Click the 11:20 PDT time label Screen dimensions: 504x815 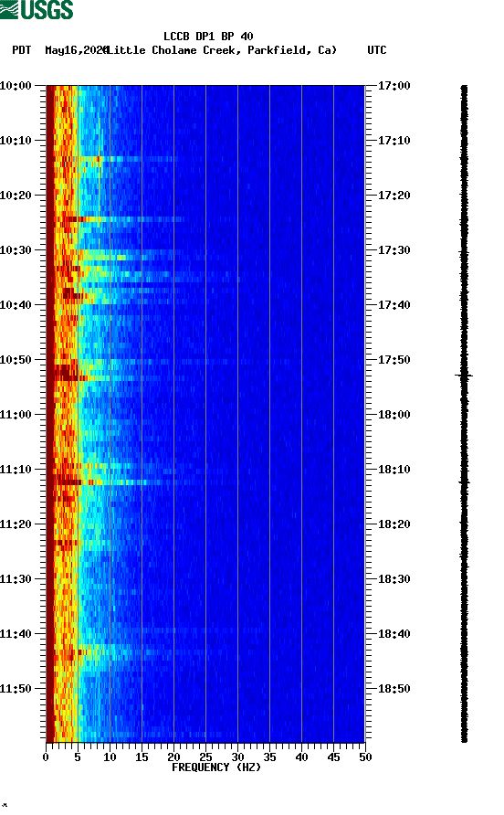(x=16, y=524)
